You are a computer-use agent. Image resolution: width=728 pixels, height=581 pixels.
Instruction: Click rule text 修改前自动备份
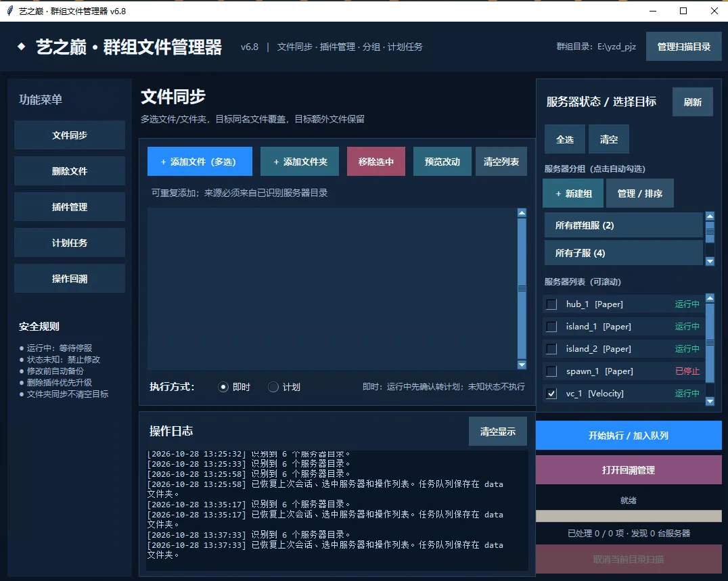(x=55, y=371)
